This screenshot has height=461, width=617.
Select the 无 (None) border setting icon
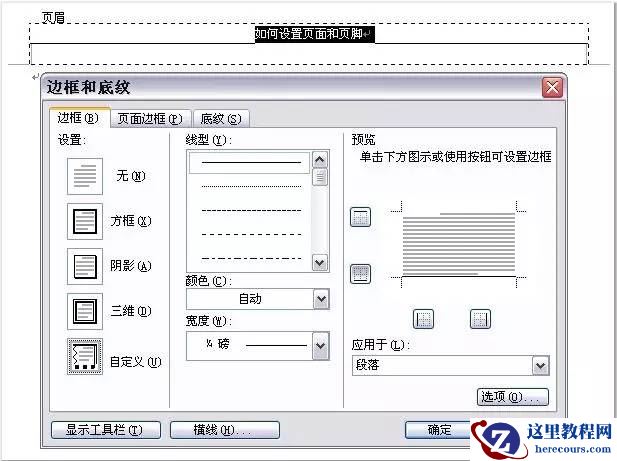point(85,176)
